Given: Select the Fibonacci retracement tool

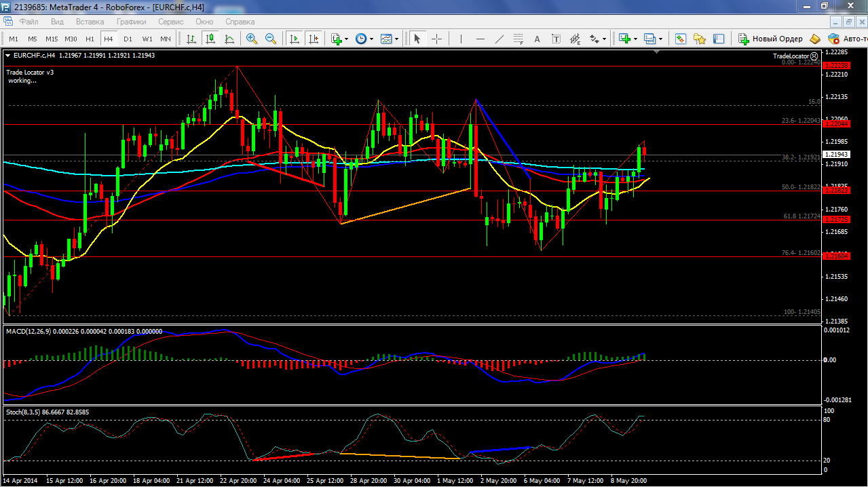Looking at the screenshot, I should tap(518, 39).
